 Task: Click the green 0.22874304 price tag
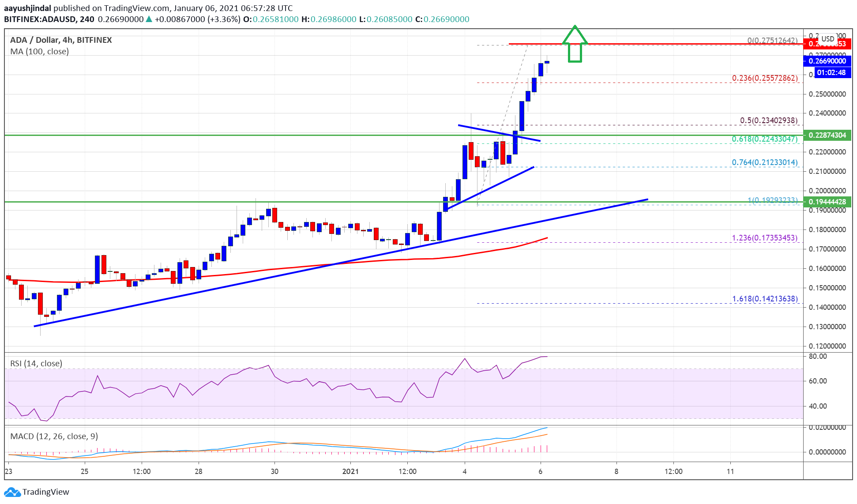(827, 135)
